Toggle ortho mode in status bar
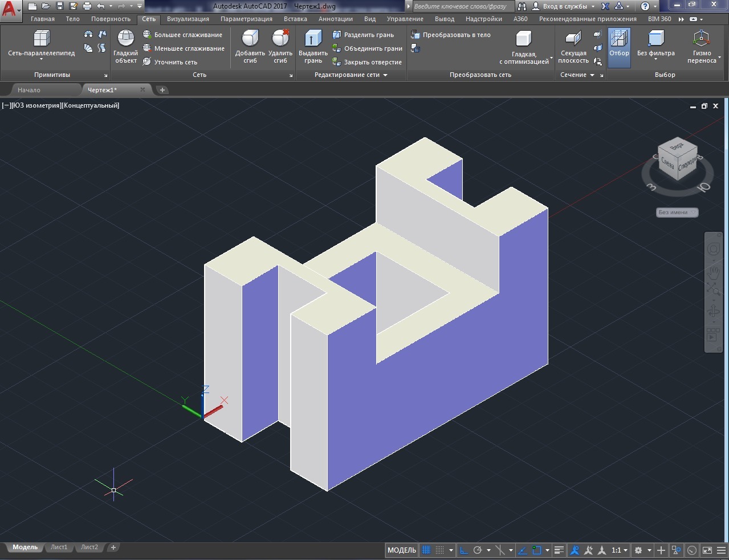The height and width of the screenshot is (560, 729). pyautogui.click(x=464, y=550)
